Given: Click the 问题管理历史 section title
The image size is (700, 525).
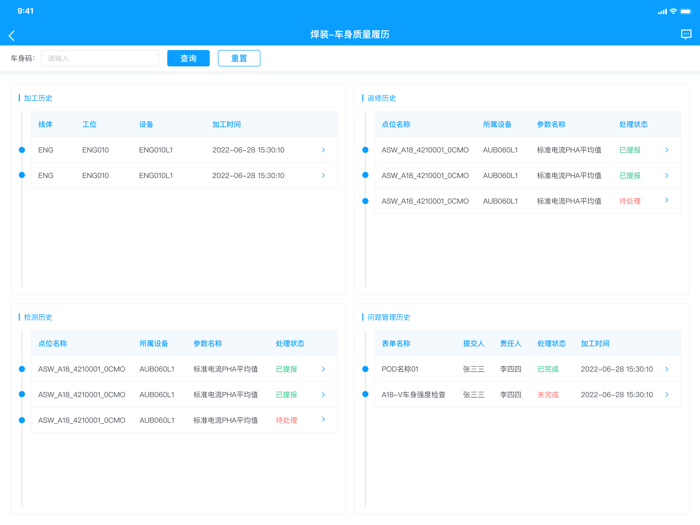Looking at the screenshot, I should click(388, 317).
